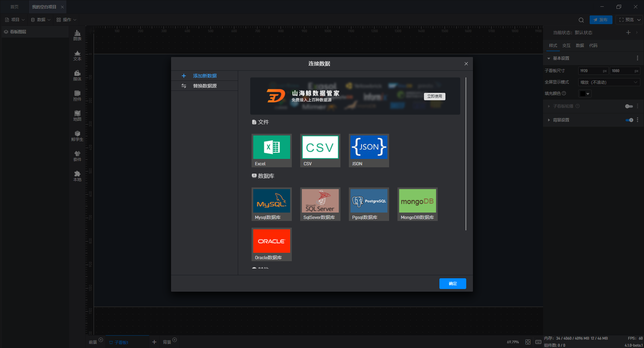The width and height of the screenshot is (644, 348).
Task: Close the 连接数据 dialog
Action: [466, 64]
